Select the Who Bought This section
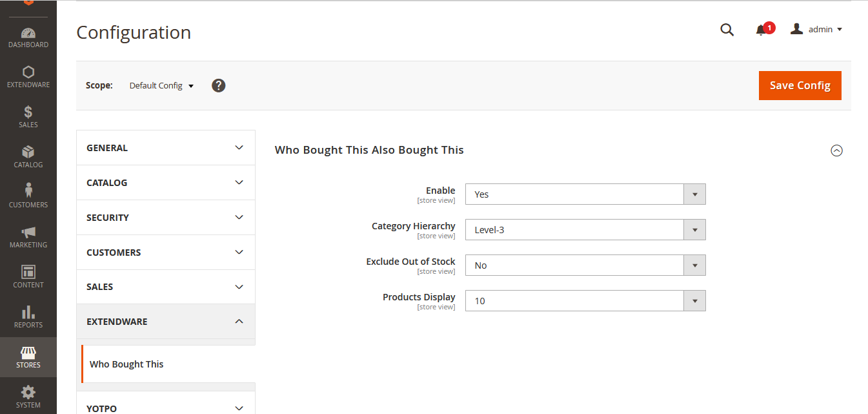Screen dimensions: 868x414 (x=168, y=364)
